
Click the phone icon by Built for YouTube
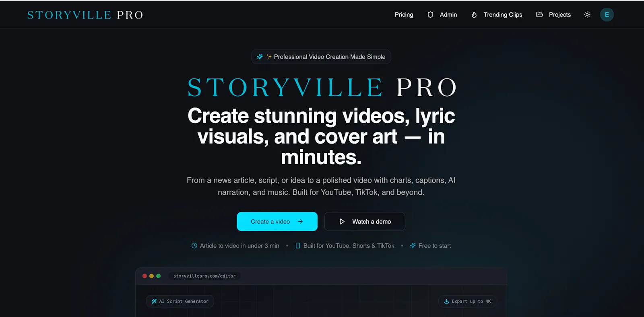tap(298, 245)
